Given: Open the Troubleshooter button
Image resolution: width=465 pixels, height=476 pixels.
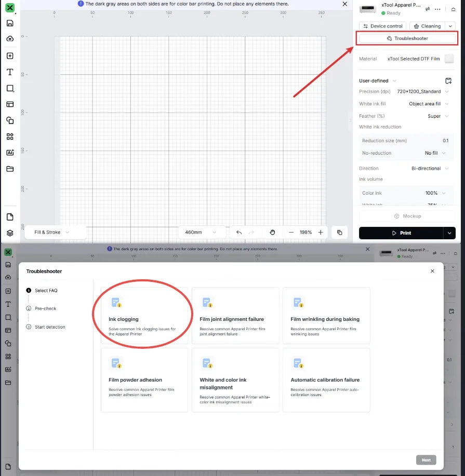Looking at the screenshot, I should tap(407, 38).
